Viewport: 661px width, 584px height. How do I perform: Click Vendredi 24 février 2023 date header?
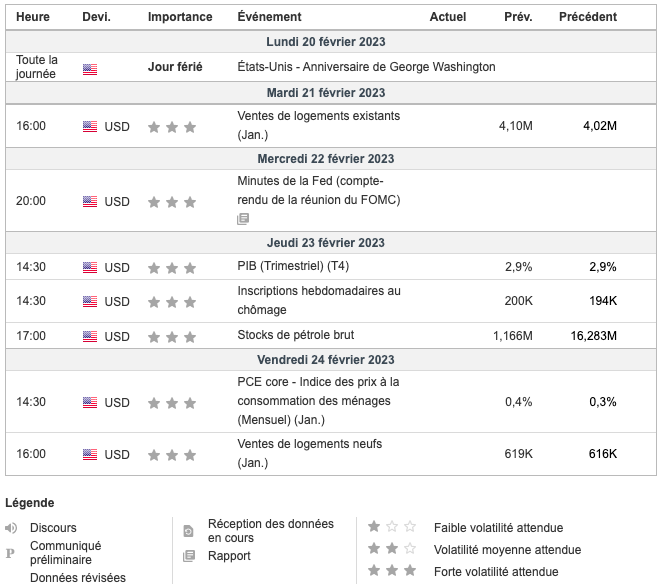[326, 360]
